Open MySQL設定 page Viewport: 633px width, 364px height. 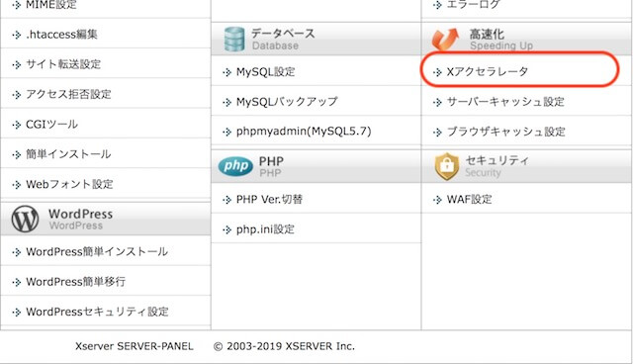click(x=266, y=72)
